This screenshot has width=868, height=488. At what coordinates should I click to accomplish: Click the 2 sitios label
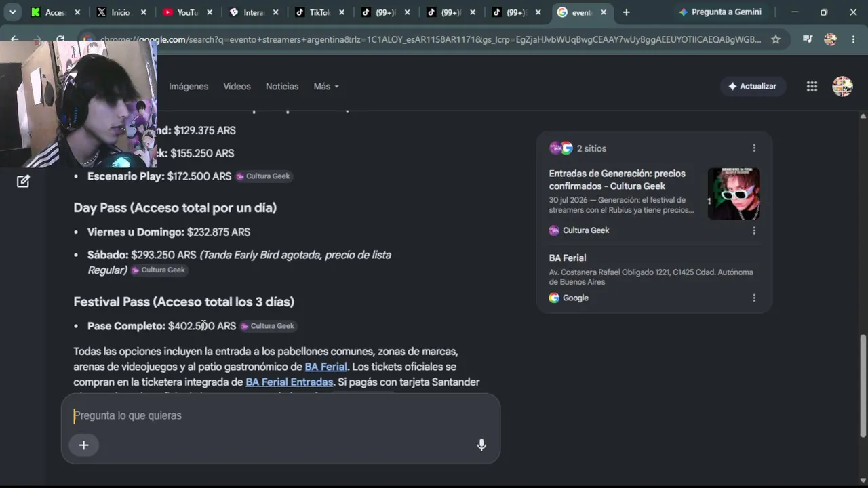tap(591, 148)
